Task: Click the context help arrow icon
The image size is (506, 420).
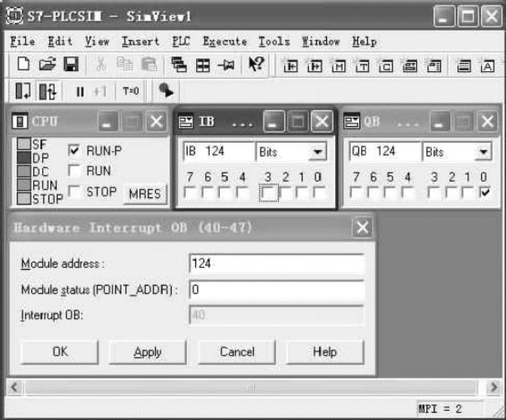Action: (255, 64)
